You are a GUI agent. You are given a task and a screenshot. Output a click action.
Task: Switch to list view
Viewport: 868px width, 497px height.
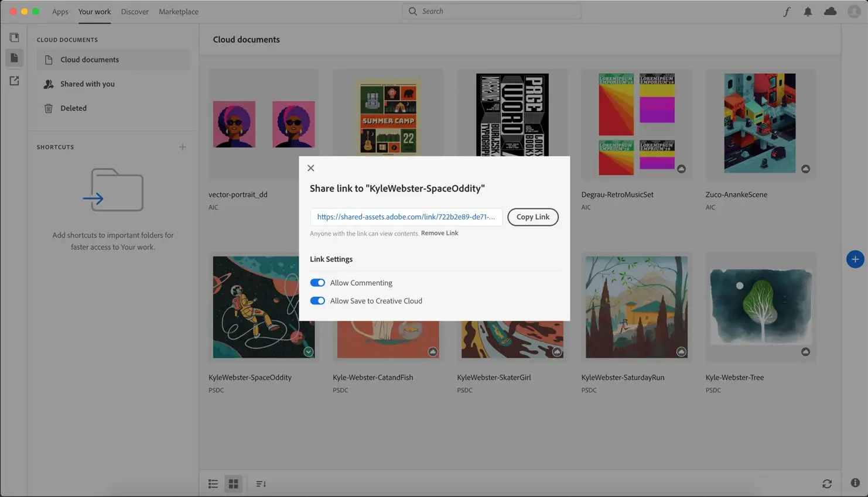tap(213, 484)
